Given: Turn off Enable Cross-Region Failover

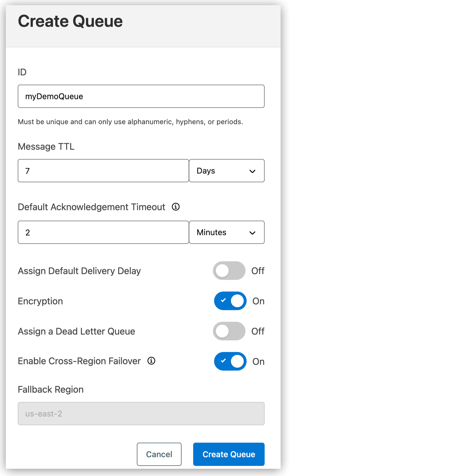Looking at the screenshot, I should pos(230,361).
